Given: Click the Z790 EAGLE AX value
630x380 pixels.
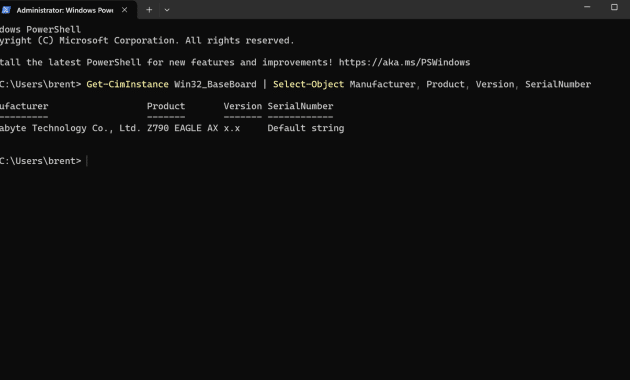Looking at the screenshot, I should point(182,128).
